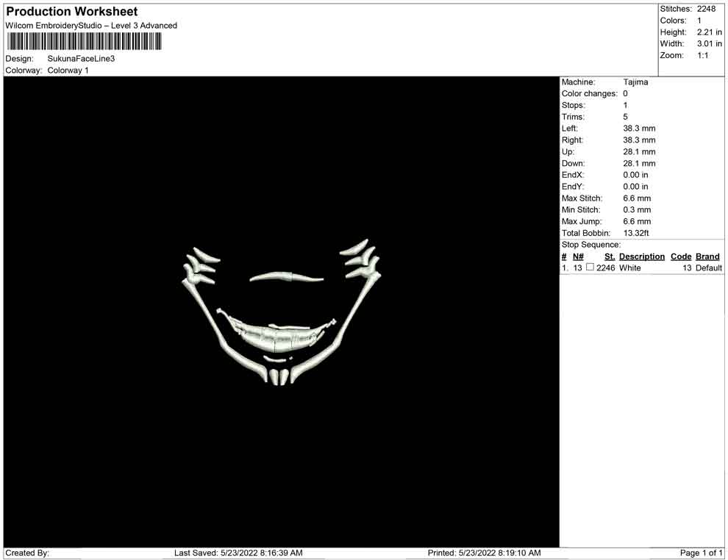The image size is (728, 560).
Task: Click the Colorway 1 value
Action: pyautogui.click(x=68, y=71)
